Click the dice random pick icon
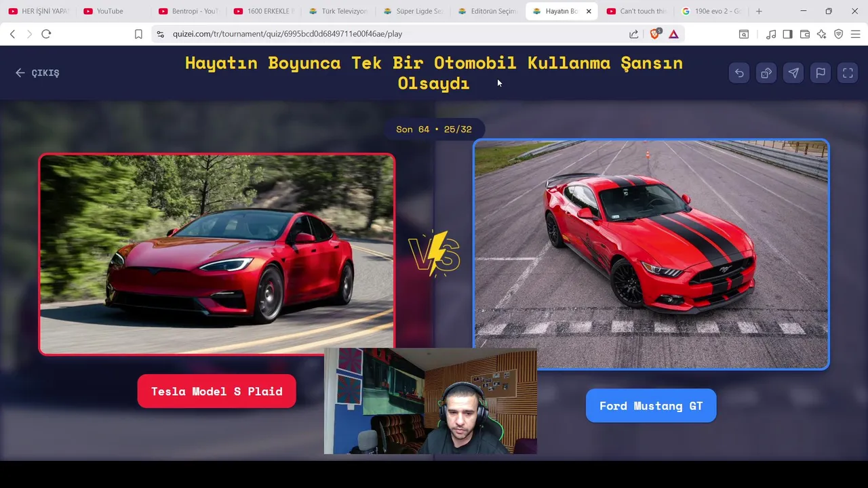Image resolution: width=868 pixels, height=488 pixels. tap(766, 73)
